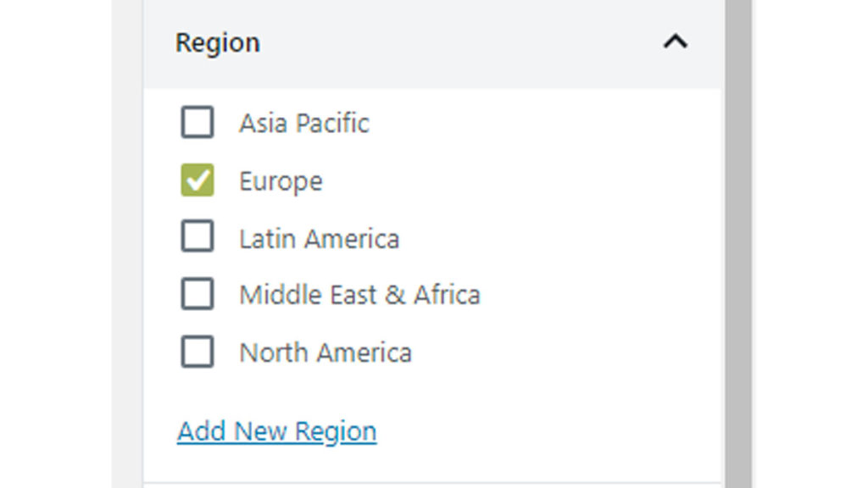Click the Latin America label
The image size is (868, 488).
click(319, 239)
